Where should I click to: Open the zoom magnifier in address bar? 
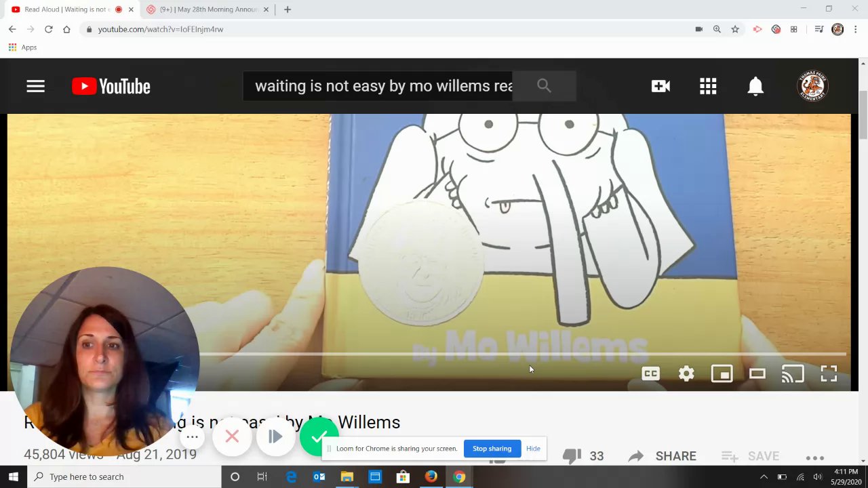coord(717,29)
